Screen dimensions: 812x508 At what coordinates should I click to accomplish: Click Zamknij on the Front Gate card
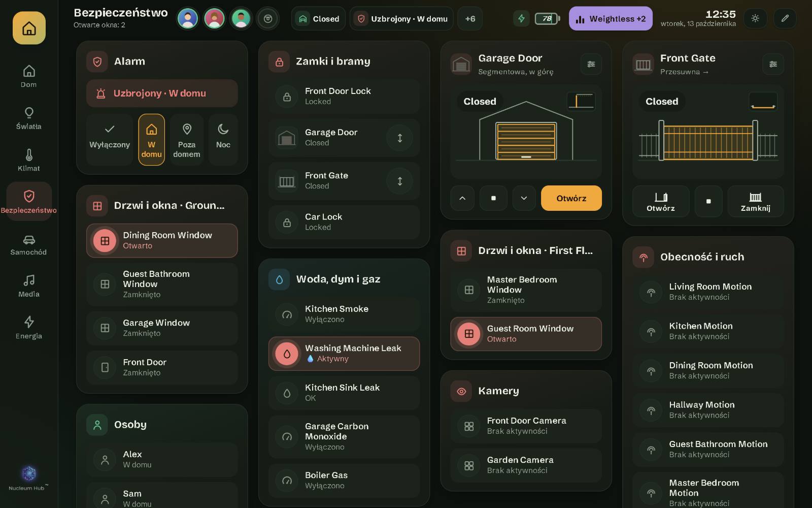click(756, 201)
